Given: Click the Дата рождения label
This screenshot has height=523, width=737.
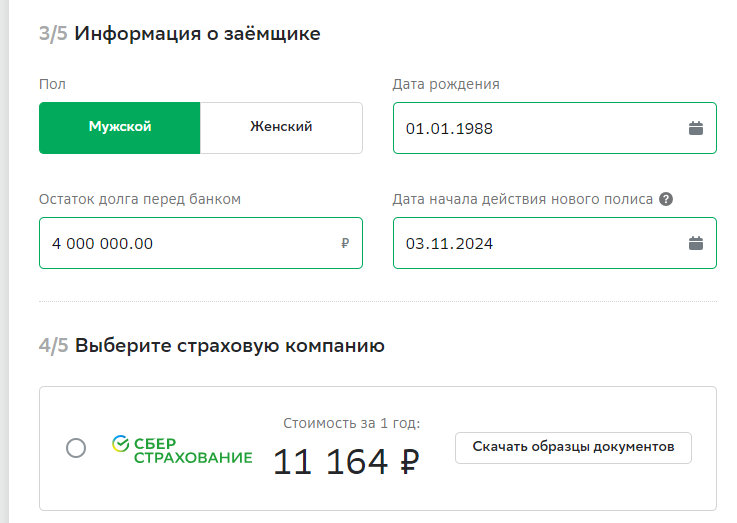Looking at the screenshot, I should tap(446, 84).
